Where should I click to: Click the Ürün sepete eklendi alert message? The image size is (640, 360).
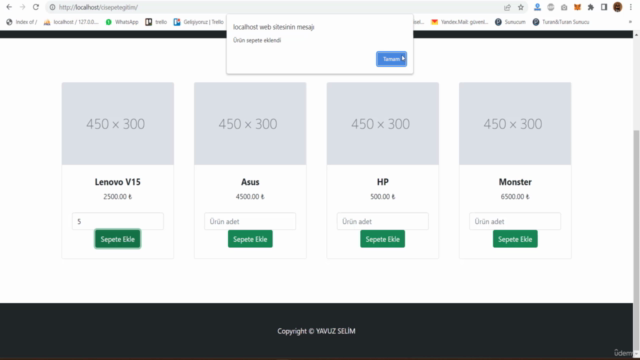[257, 40]
